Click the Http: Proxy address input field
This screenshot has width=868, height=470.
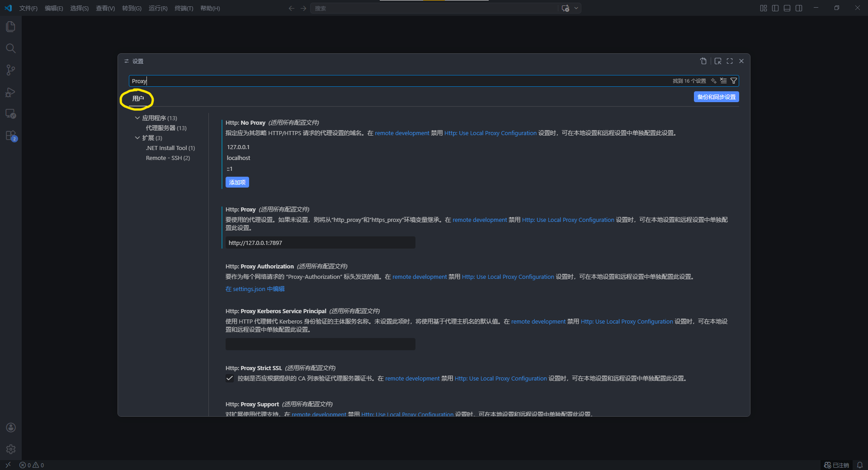320,243
